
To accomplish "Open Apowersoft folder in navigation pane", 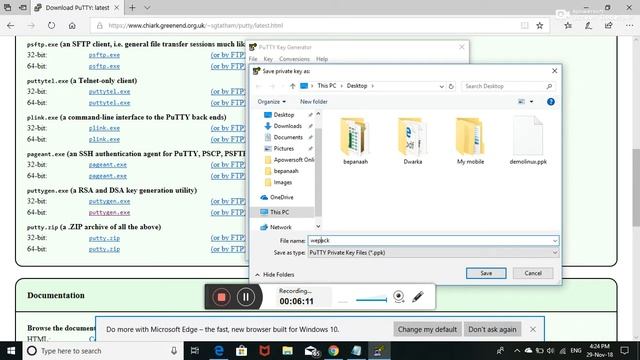I will (x=289, y=160).
